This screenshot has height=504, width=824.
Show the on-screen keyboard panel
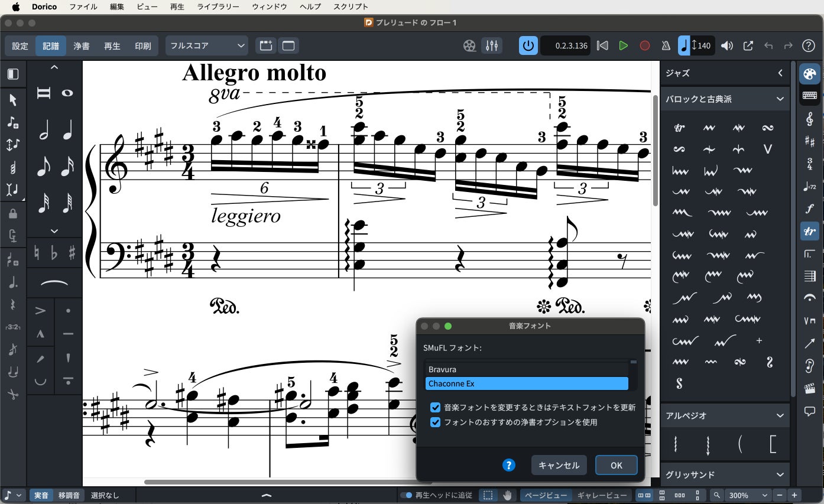coord(809,96)
